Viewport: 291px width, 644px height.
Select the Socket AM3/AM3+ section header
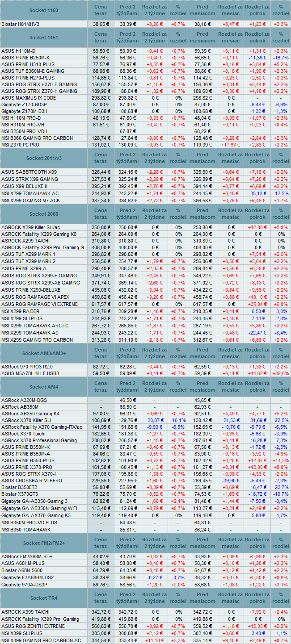tap(43, 353)
